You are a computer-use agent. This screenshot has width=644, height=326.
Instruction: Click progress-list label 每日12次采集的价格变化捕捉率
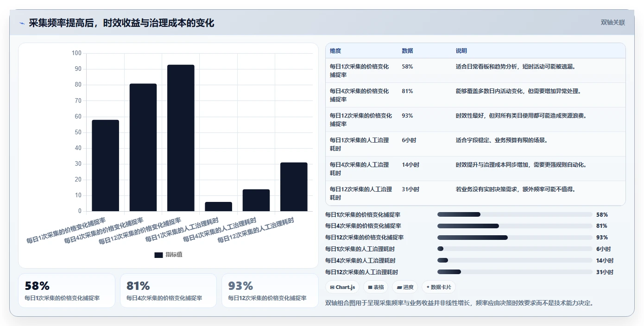(x=364, y=238)
